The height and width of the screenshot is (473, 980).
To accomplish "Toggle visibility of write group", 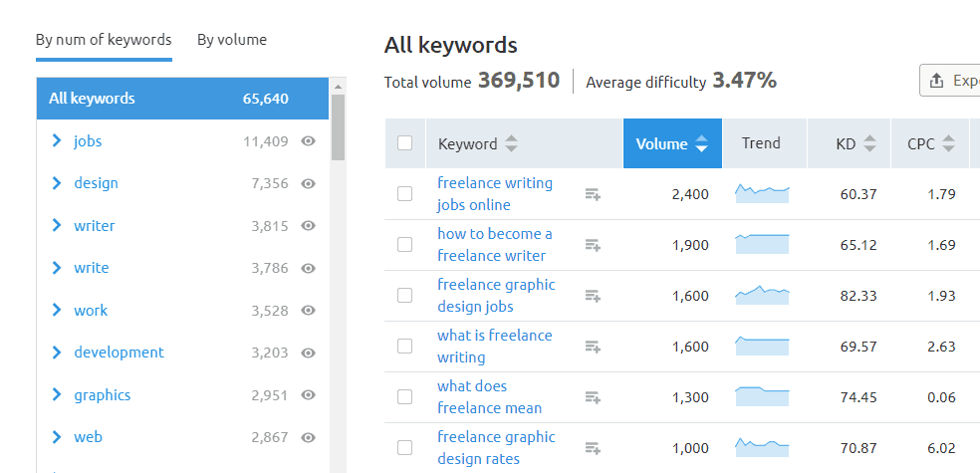I will [308, 268].
